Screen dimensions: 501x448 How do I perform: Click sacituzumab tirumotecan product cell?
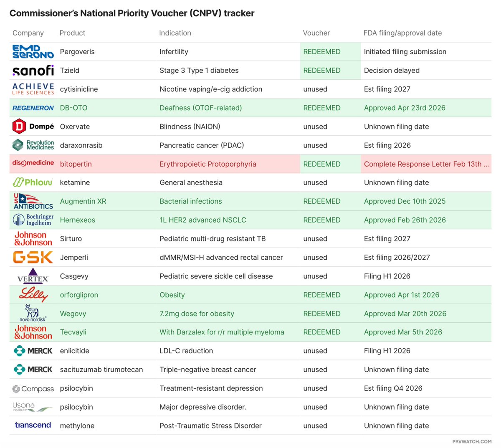[x=101, y=370]
